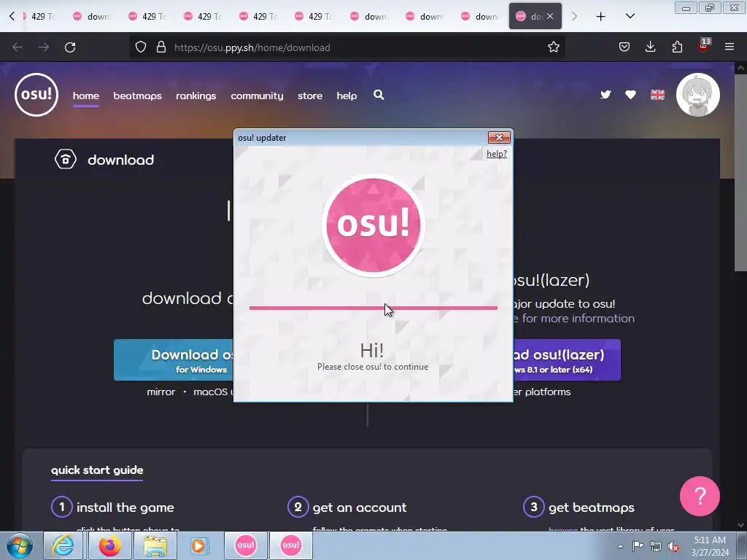Image resolution: width=747 pixels, height=560 pixels.
Task: Reload the current page
Action: click(70, 47)
